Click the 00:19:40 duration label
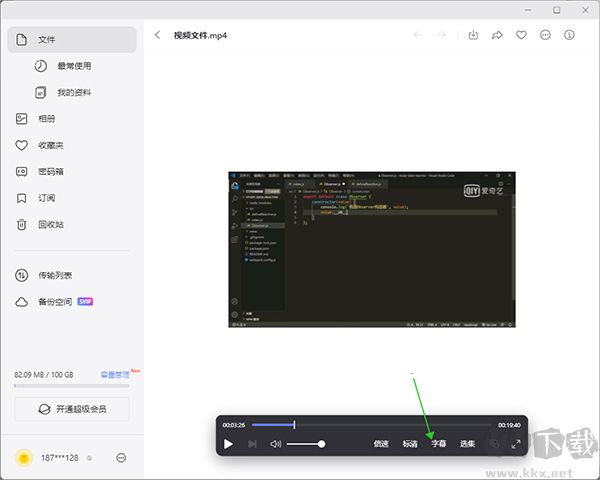The height and width of the screenshot is (480, 600). pos(509,425)
